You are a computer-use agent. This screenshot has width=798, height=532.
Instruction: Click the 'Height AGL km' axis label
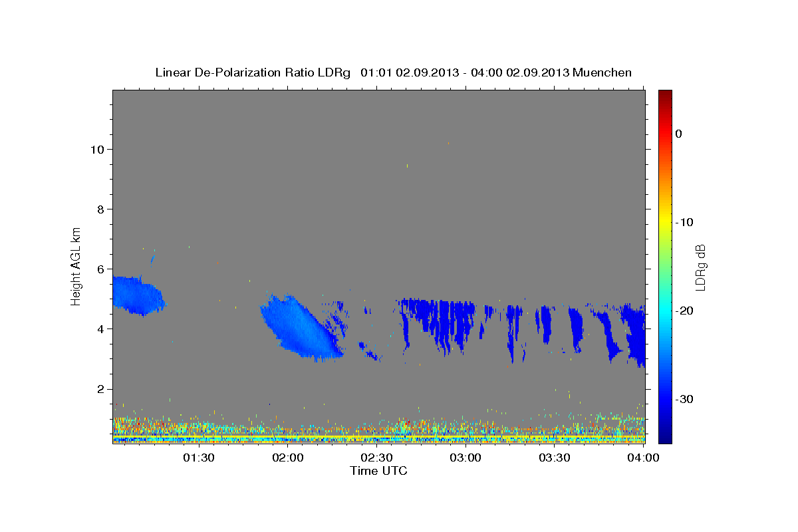point(76,265)
